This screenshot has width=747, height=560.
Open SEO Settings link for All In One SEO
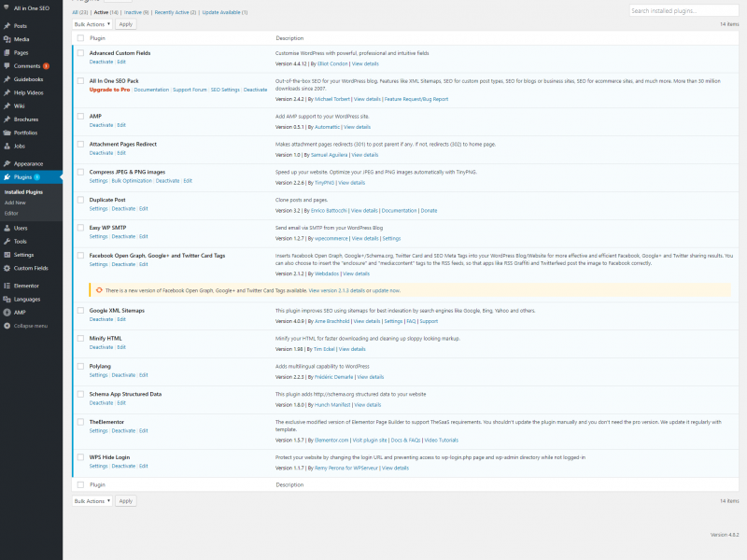coord(225,90)
